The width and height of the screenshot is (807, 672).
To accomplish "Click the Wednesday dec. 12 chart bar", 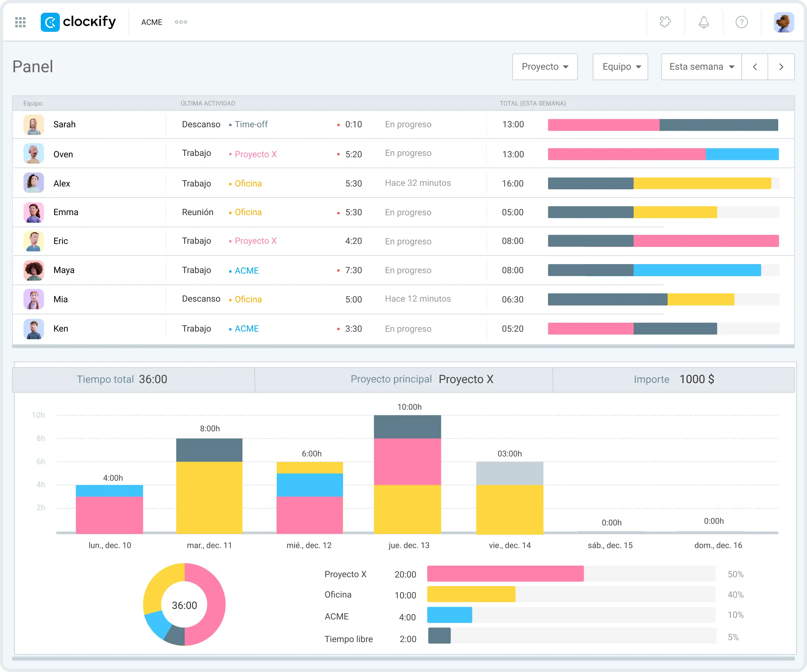I will coord(310,498).
